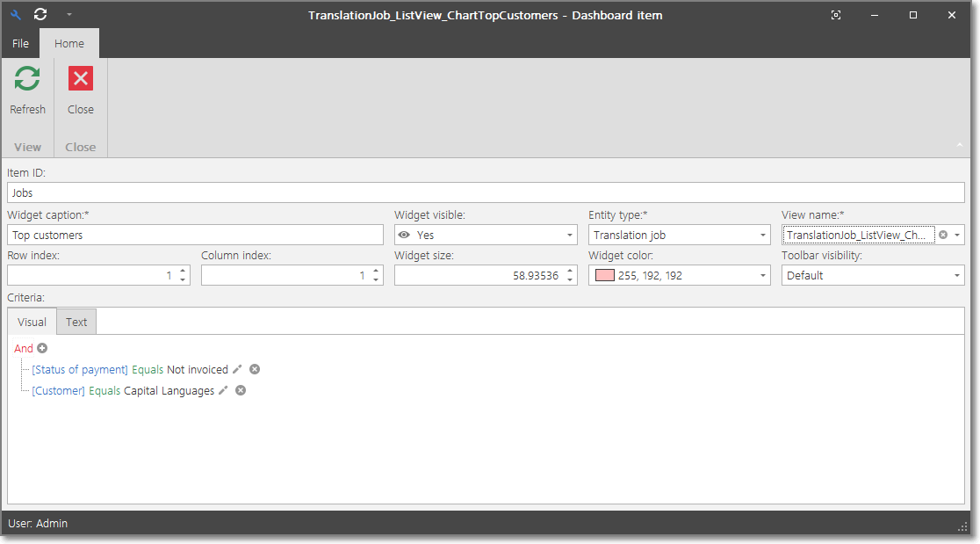Click the Item ID input field

coord(486,192)
